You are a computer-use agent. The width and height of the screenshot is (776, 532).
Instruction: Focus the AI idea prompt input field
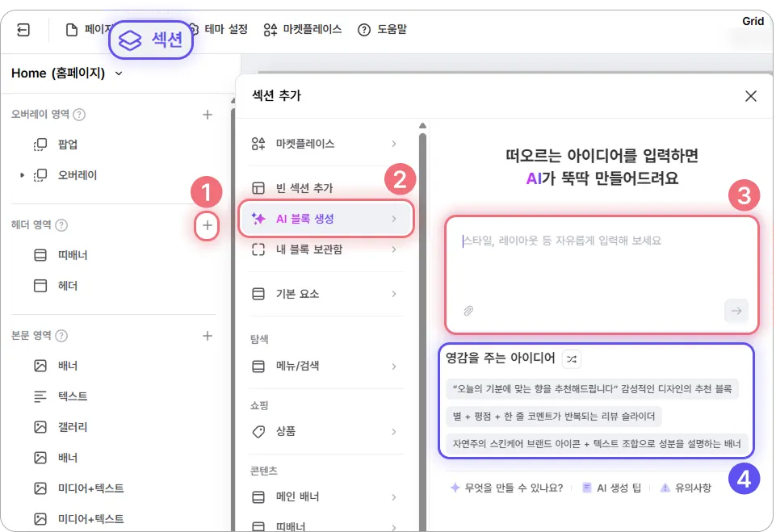[602, 274]
